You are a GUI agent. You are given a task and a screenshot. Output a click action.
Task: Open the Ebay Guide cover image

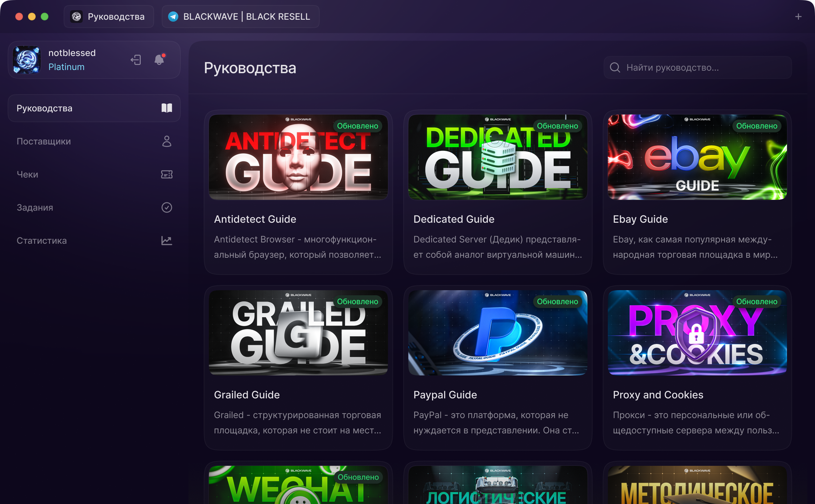click(x=697, y=157)
